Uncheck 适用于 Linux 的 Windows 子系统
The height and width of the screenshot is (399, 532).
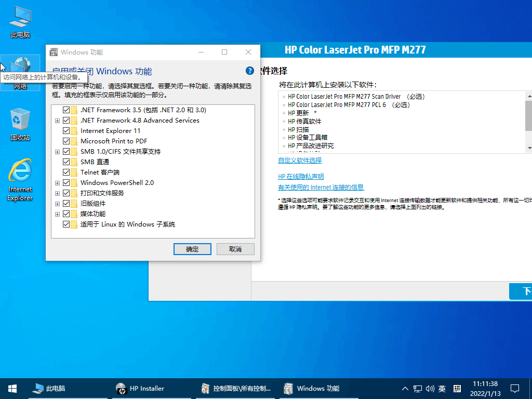pos(66,224)
